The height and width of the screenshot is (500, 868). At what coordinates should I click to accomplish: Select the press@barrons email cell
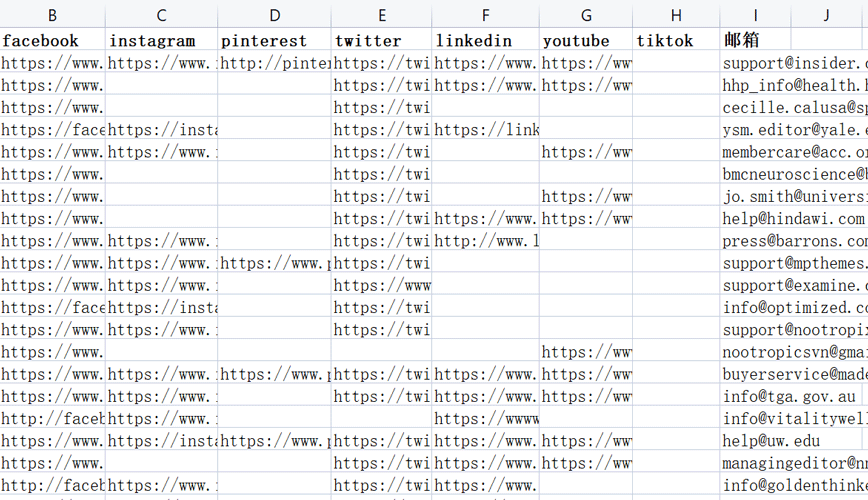click(x=794, y=241)
